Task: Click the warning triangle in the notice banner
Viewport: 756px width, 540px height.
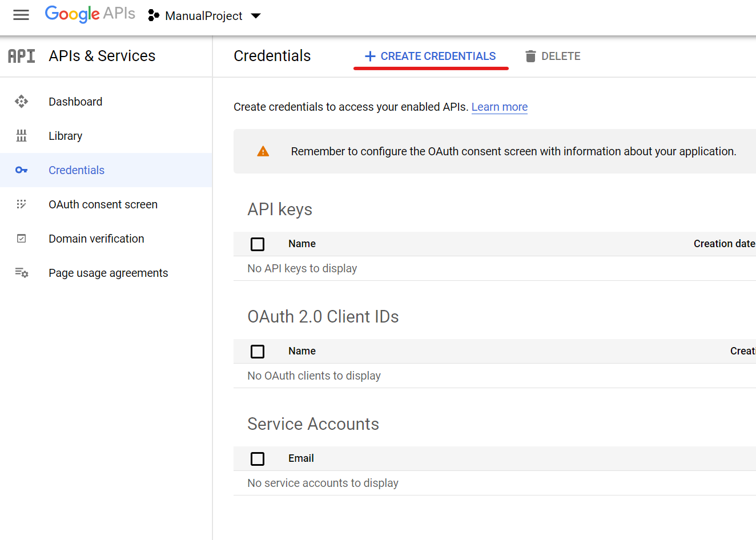Action: (x=263, y=151)
